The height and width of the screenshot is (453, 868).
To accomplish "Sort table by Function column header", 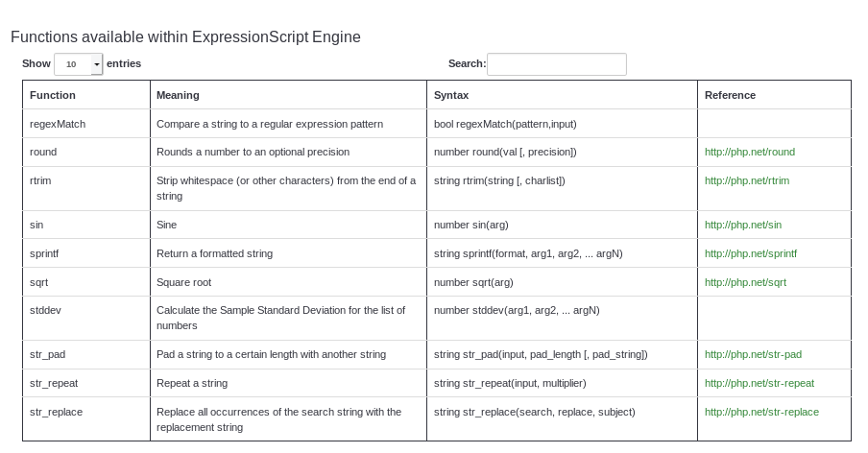I will coord(53,95).
